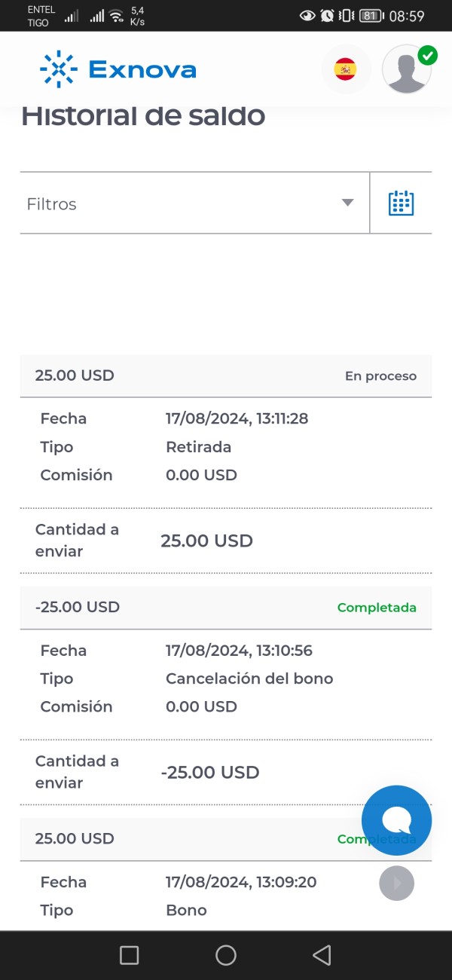Tap the Bono transaction type

pyautogui.click(x=186, y=910)
